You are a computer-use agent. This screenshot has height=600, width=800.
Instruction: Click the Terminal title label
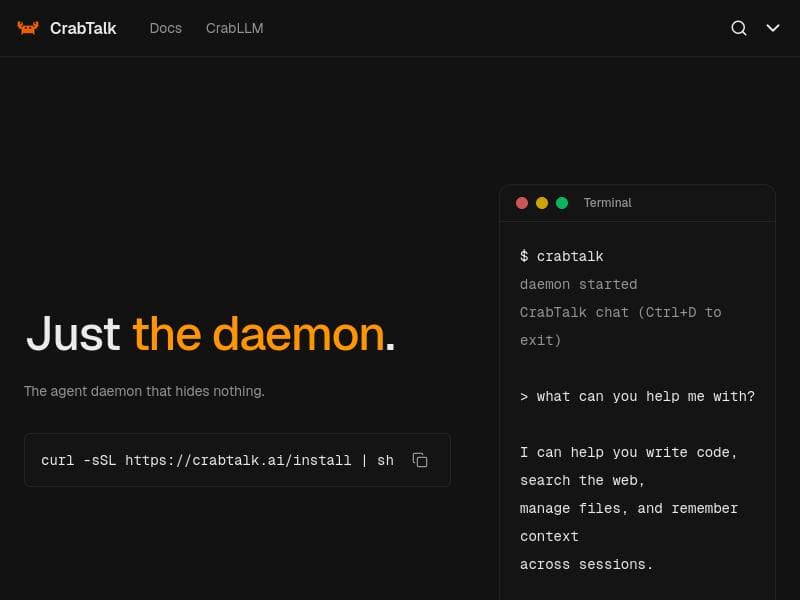[607, 203]
